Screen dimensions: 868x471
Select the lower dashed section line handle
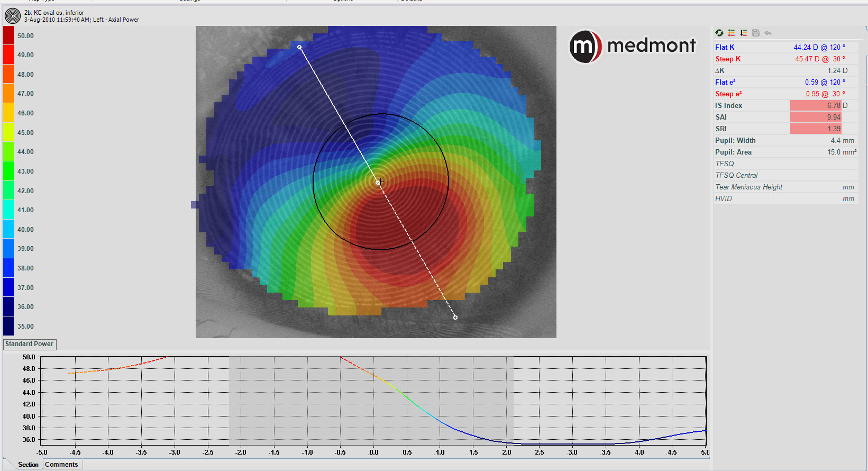455,318
